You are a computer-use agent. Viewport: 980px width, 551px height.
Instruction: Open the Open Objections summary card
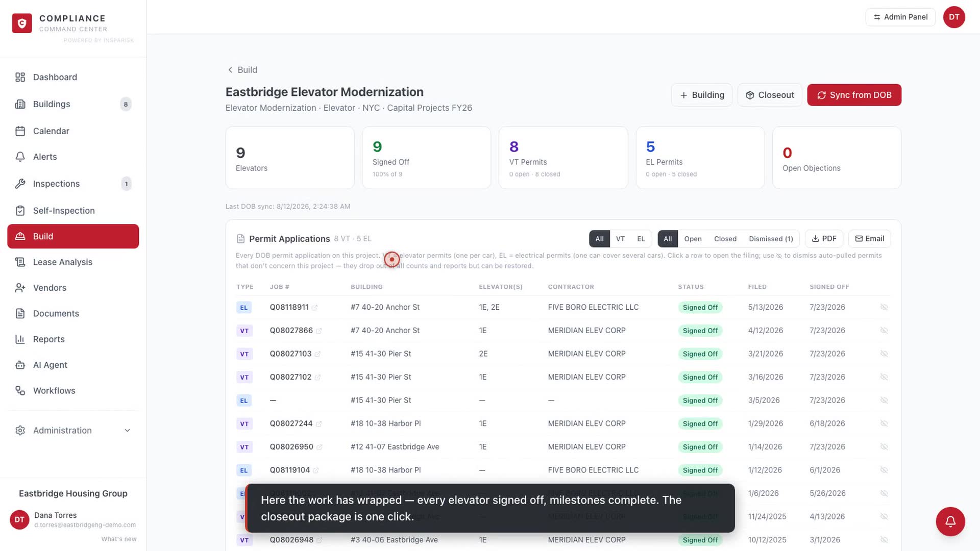click(x=837, y=158)
